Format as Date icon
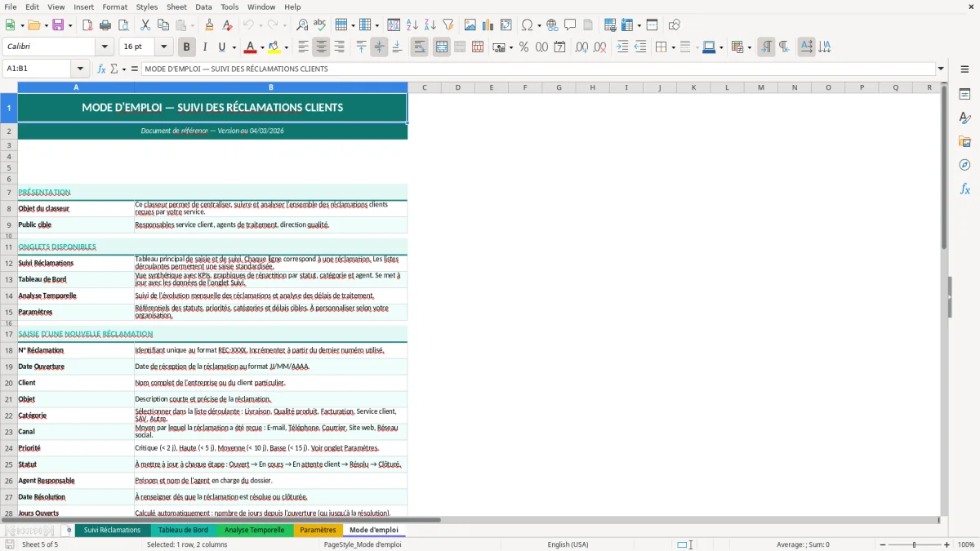This screenshot has width=980, height=551. pyautogui.click(x=559, y=47)
